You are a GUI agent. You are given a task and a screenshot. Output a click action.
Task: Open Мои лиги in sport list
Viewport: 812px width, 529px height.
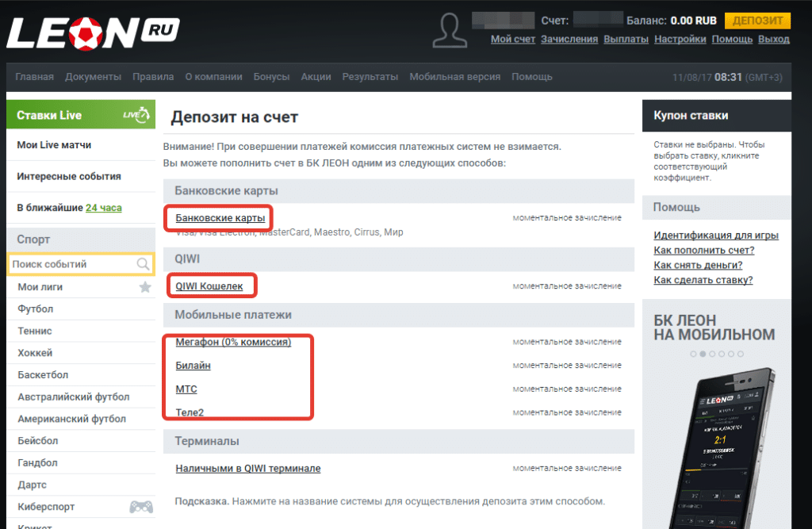[40, 287]
